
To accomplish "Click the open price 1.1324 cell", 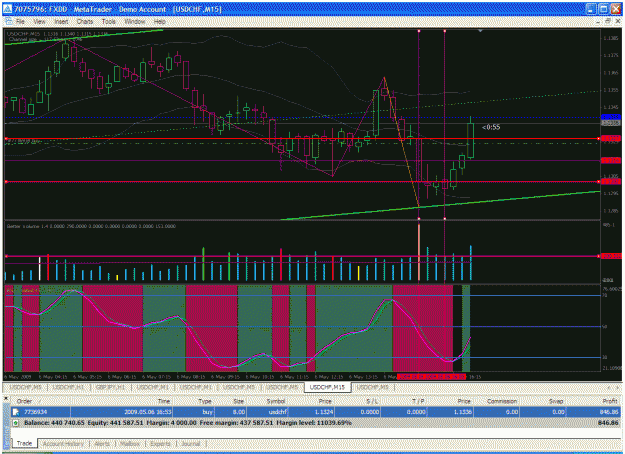I will point(323,412).
